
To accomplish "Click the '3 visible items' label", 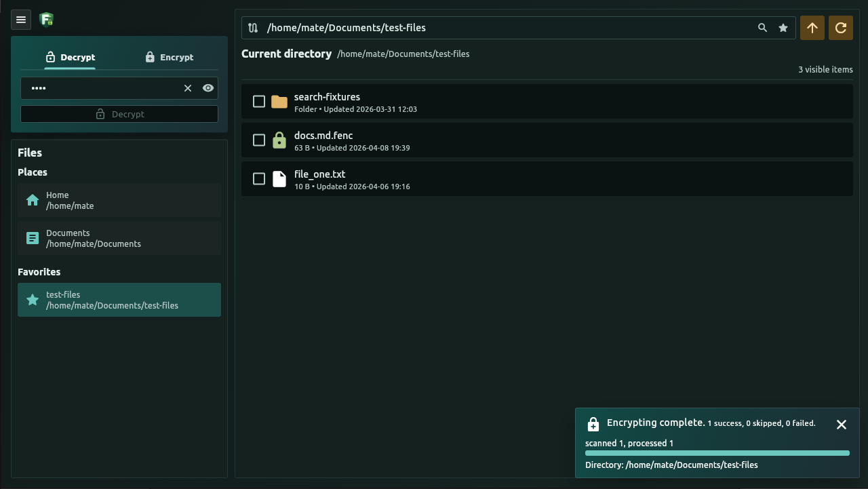I will coord(825,69).
